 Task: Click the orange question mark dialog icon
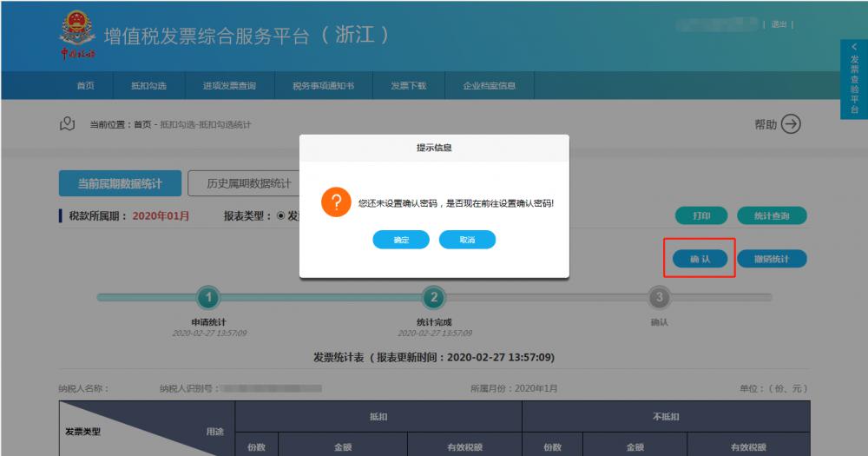(x=336, y=202)
